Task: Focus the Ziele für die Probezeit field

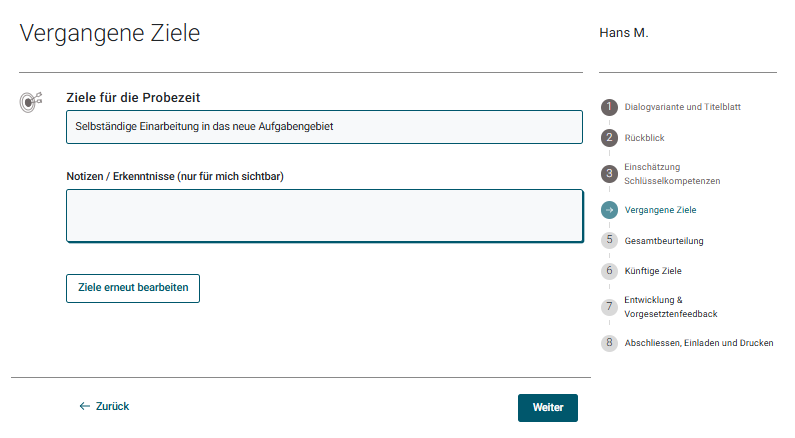Action: (324, 127)
